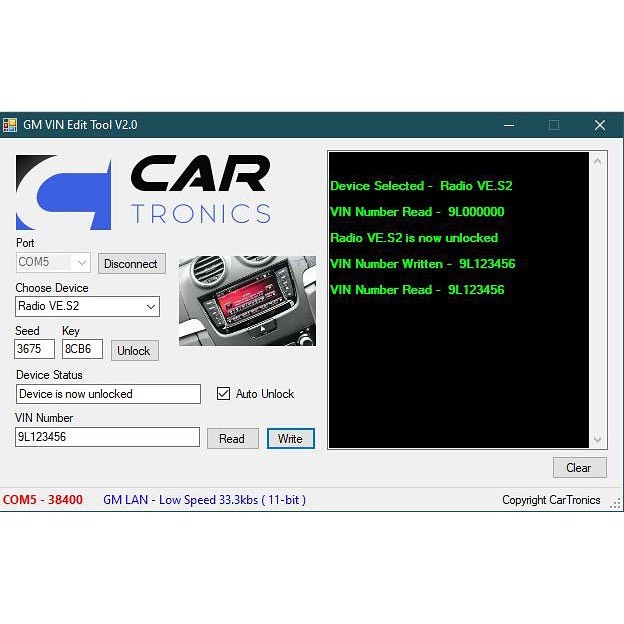Click log line 'Device Selected - Radio VE.S2'
Viewport: 624px width, 624px height.
(x=421, y=186)
